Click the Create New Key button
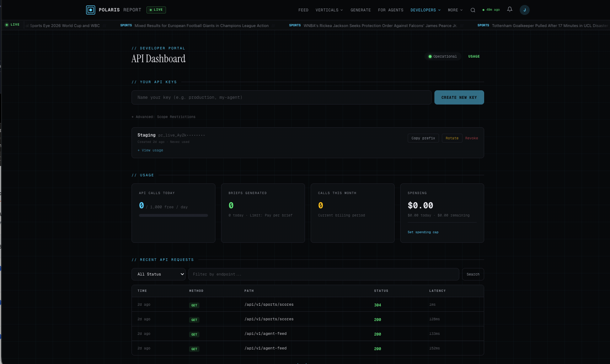Screen dimensions: 610x364 [459, 97]
